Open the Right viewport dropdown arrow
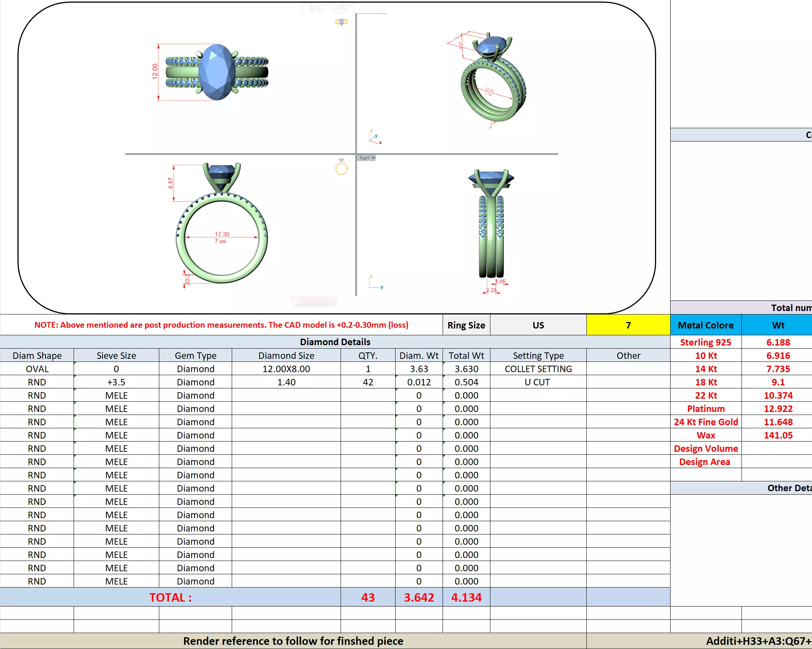The height and width of the screenshot is (649, 812). (374, 158)
